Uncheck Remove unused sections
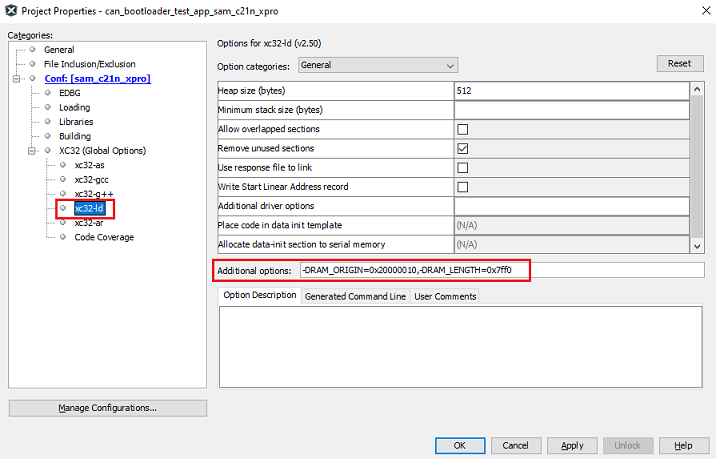The image size is (716, 459). [462, 148]
